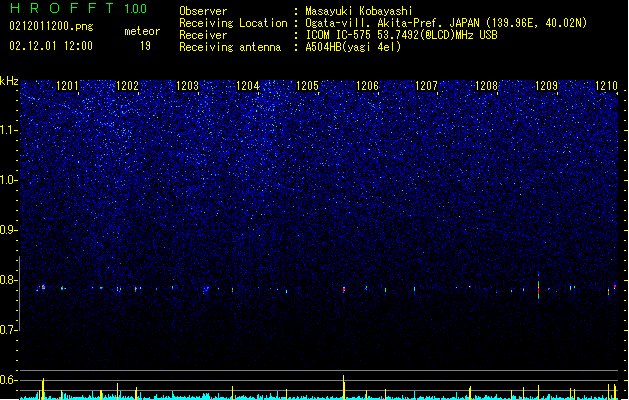Click the 1203 time marker
Image resolution: width=629 pixels, height=400 pixels.
187,86
